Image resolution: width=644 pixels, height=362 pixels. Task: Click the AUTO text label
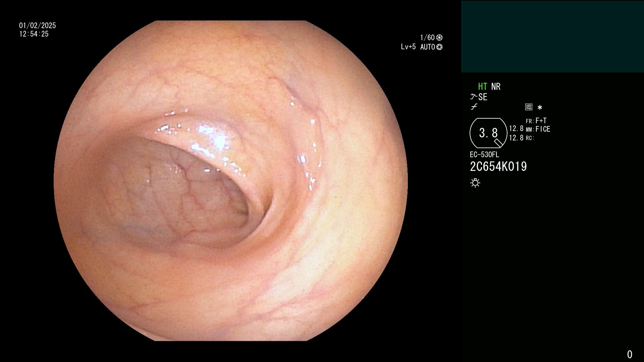[428, 47]
